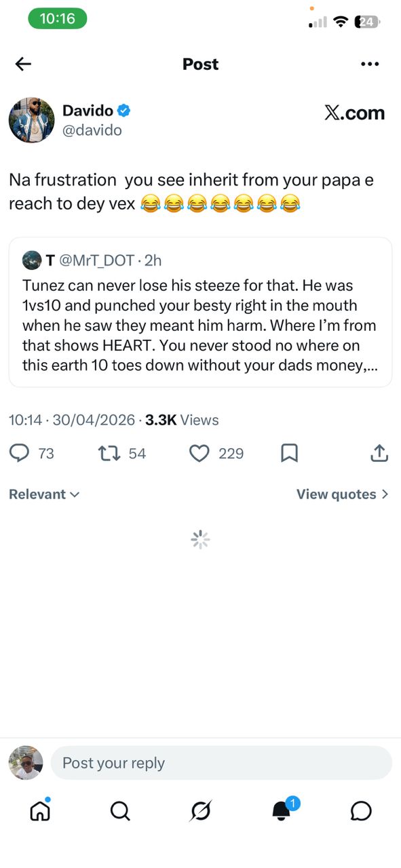
Task: Tap the loading spinner below the tweet
Action: click(x=199, y=539)
